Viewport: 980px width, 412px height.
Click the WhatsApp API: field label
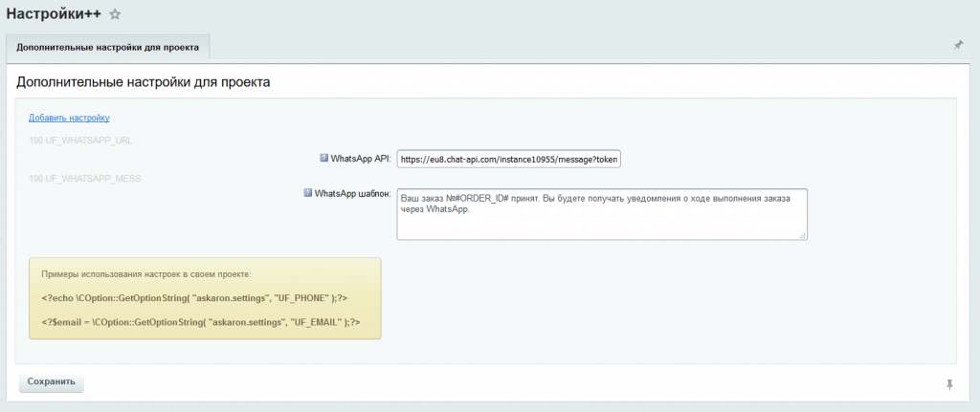click(361, 160)
